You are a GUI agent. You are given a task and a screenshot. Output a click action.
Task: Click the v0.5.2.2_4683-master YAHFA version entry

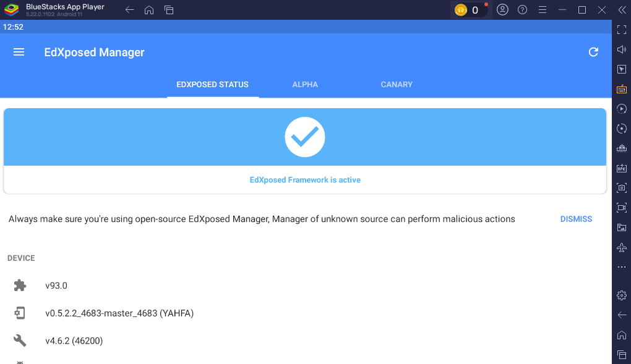pyautogui.click(x=119, y=313)
